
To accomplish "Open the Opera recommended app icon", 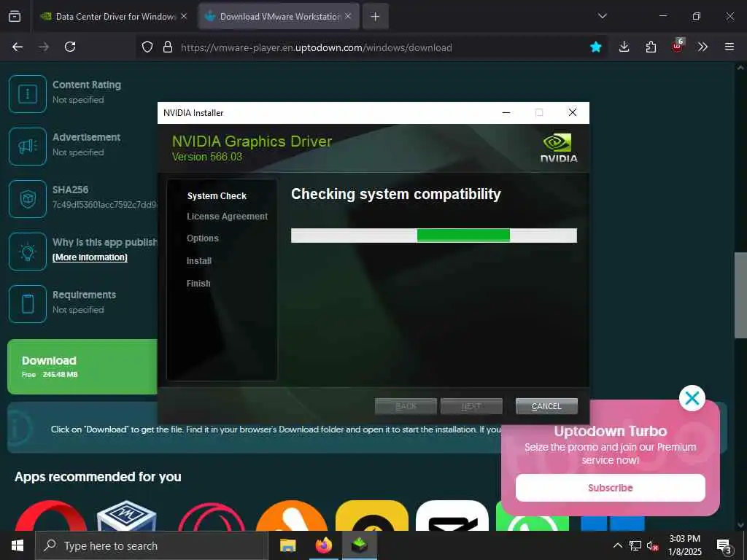I will click(x=51, y=516).
